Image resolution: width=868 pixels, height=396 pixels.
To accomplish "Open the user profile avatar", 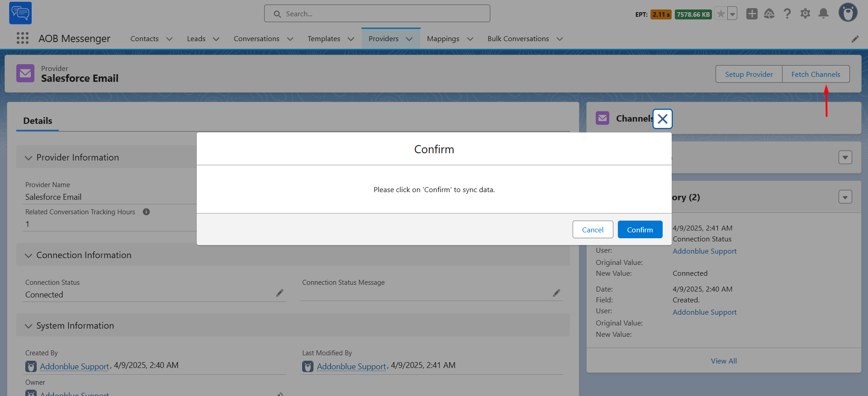I will tap(848, 13).
